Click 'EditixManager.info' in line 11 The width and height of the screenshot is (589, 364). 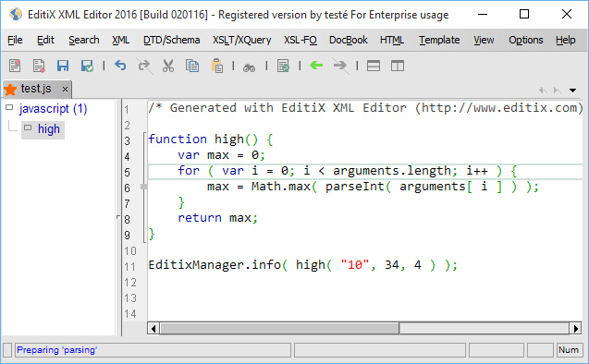[x=215, y=265]
